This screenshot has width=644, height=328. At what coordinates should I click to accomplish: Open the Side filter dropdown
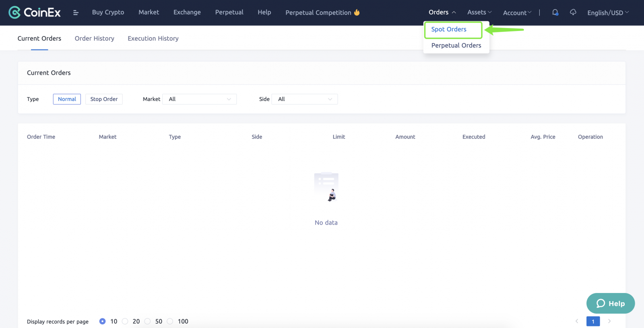pyautogui.click(x=305, y=99)
